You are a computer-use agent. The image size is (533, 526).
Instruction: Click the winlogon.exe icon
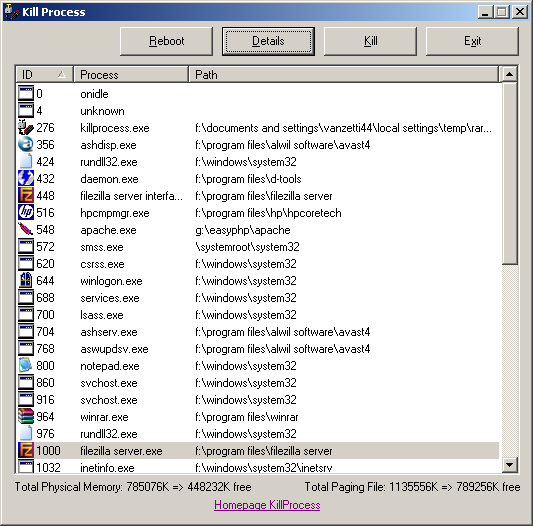pos(26,281)
